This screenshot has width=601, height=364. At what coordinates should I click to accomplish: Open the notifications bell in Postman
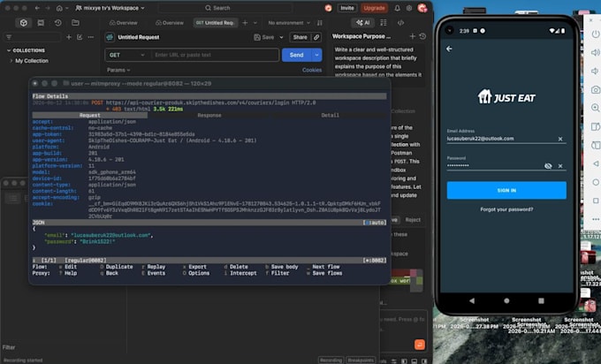(x=398, y=8)
